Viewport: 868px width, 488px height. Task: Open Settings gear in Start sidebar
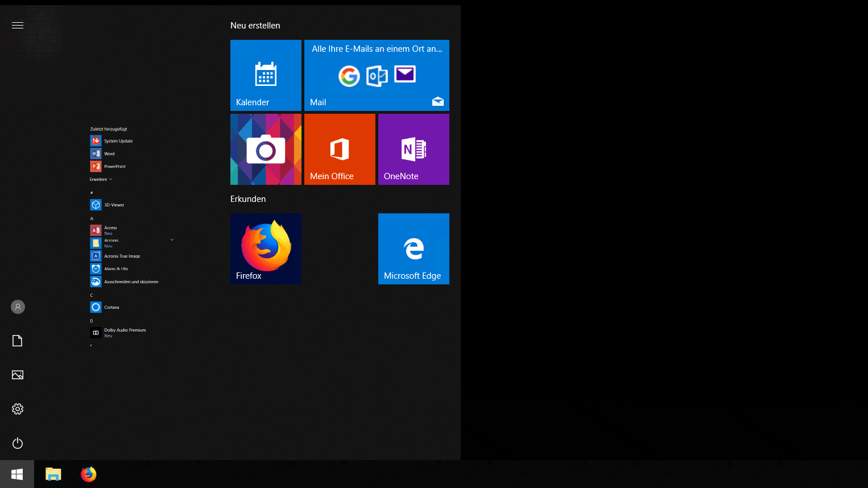(x=18, y=409)
